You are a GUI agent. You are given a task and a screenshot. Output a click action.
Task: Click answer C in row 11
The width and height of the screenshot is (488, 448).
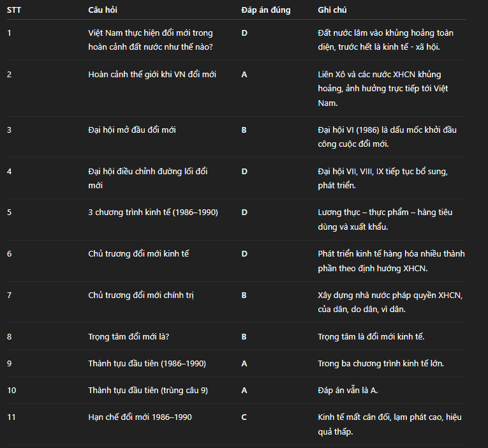pyautogui.click(x=244, y=417)
